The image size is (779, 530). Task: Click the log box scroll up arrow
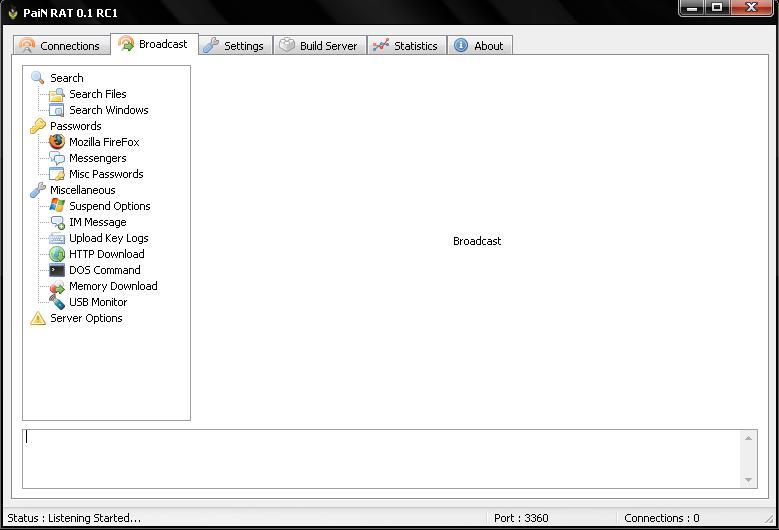pos(748,438)
